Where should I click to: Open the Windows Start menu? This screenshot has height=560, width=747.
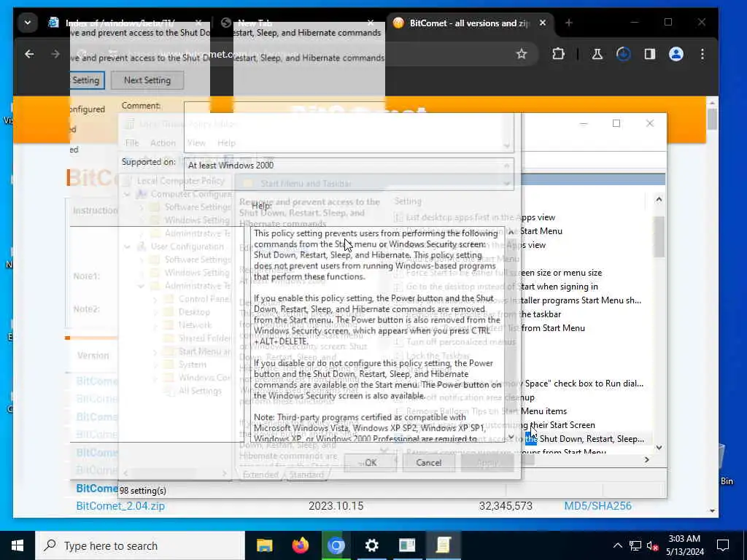[x=18, y=545]
